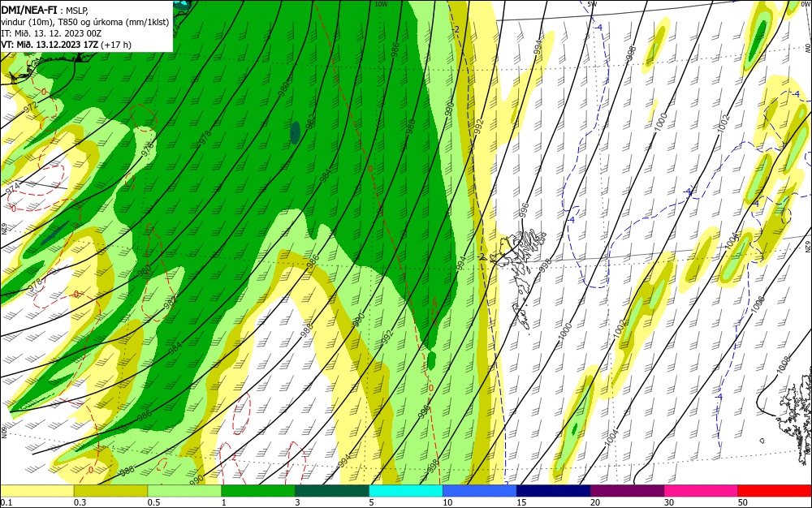812x508 pixels.
Task: Click the 976 isobar label
Action: click(148, 149)
